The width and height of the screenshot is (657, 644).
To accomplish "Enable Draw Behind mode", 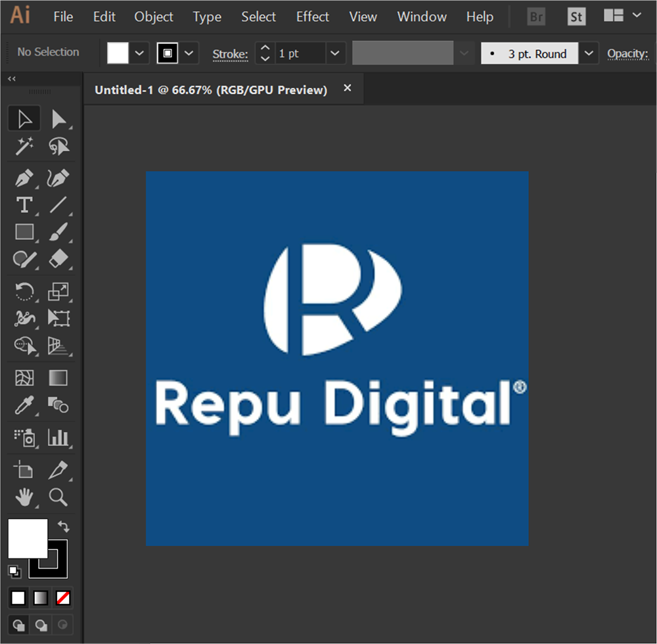I will coord(41,625).
